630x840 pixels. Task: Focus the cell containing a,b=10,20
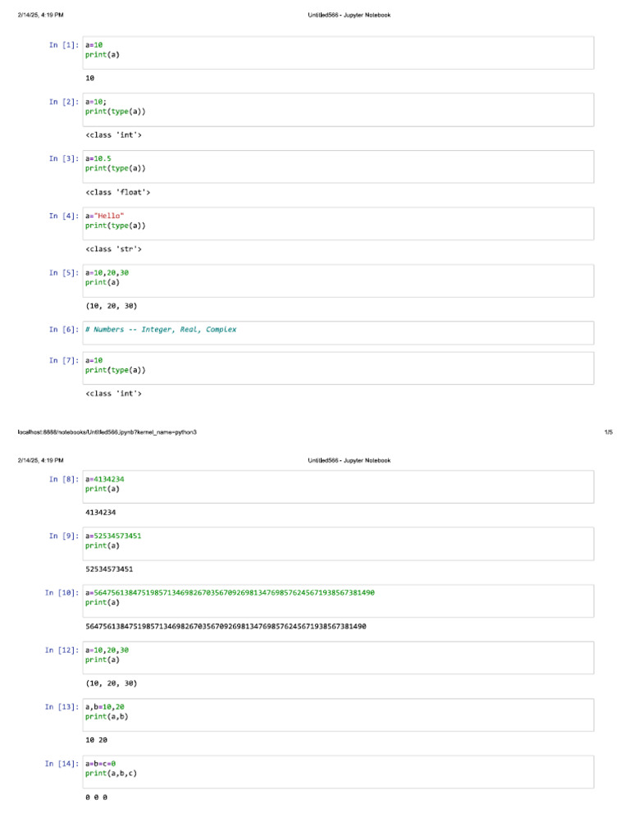tap(337, 714)
